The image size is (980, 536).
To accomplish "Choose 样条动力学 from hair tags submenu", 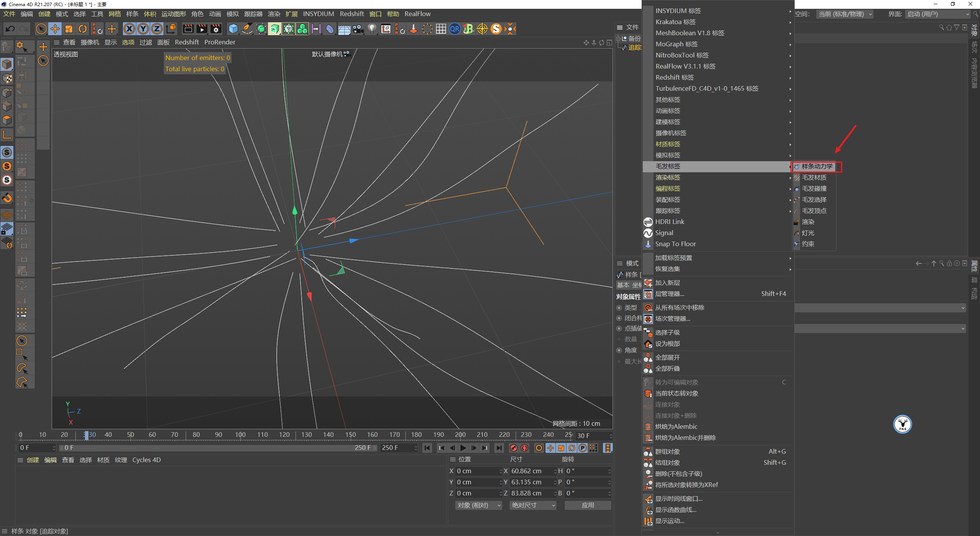I will [817, 167].
